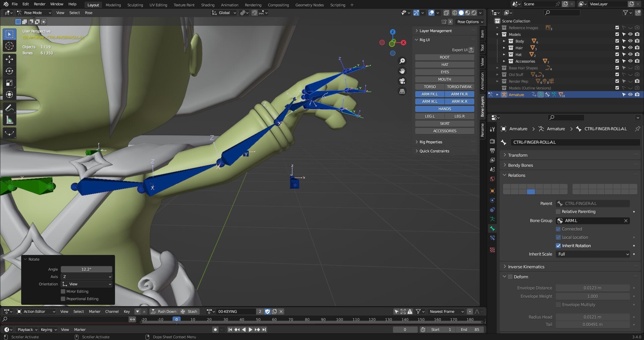Select the Rotate tool in the viewport toolbar
644x340 pixels.
coord(9,71)
